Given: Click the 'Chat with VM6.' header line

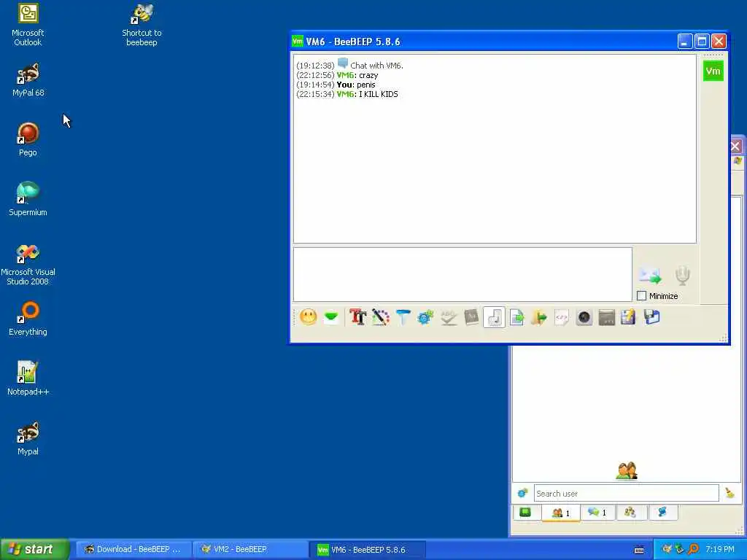Looking at the screenshot, I should pos(376,65).
